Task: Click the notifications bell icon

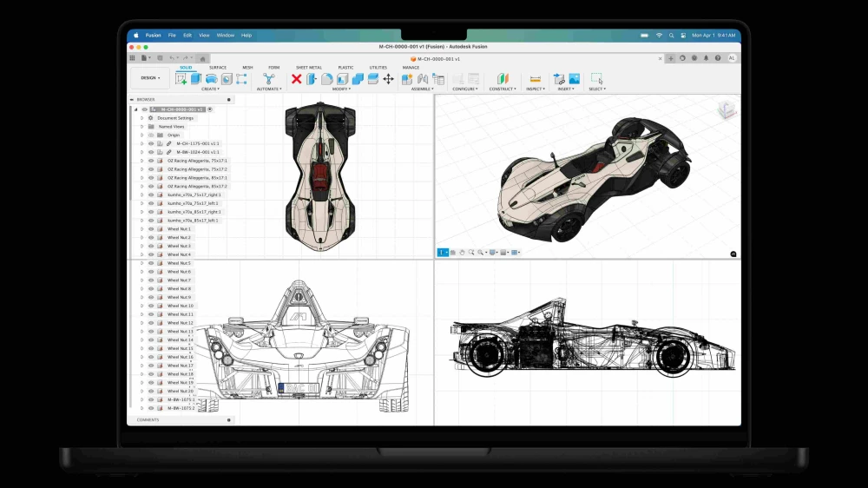Action: point(706,57)
